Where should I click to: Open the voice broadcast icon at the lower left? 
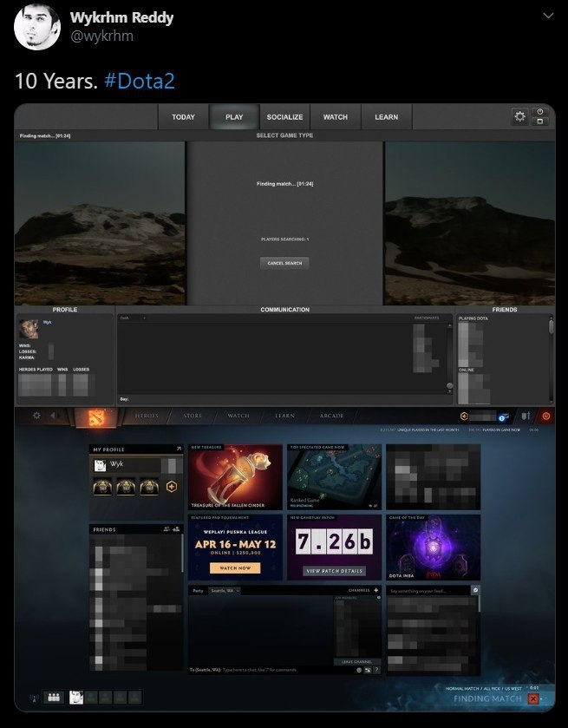[x=35, y=698]
